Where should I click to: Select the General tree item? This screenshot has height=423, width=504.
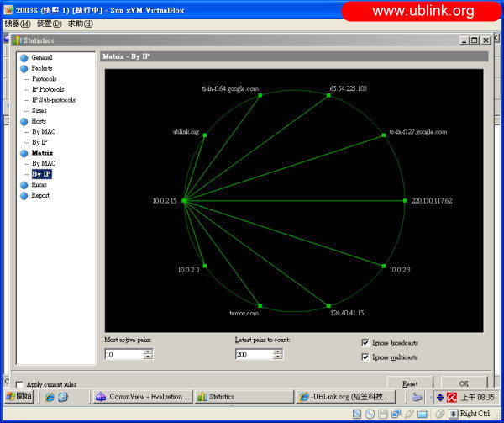(x=41, y=57)
